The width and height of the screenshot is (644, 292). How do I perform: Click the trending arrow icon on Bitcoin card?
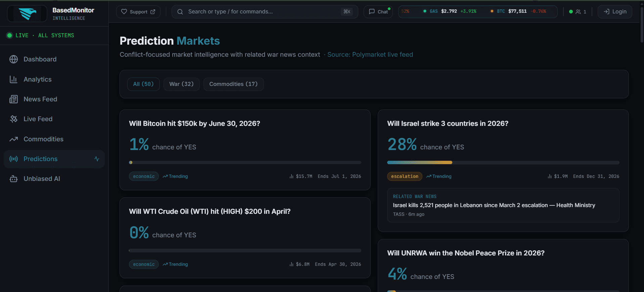pos(165,177)
